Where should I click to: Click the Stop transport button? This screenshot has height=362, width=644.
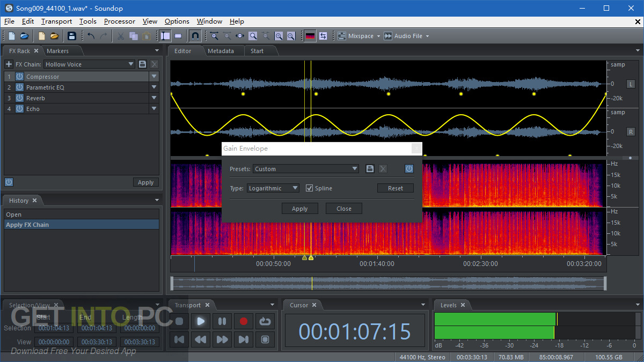pyautogui.click(x=179, y=321)
